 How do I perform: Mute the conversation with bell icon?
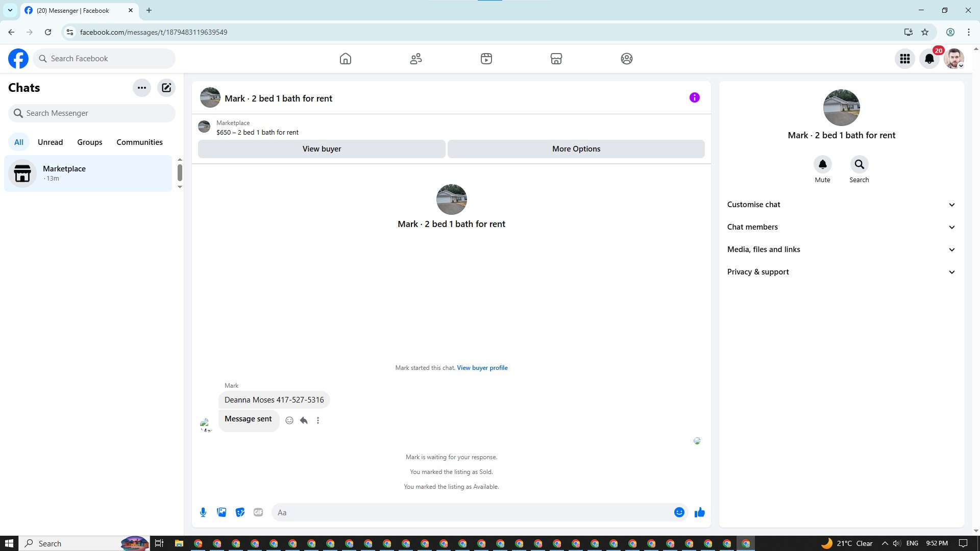pos(822,164)
